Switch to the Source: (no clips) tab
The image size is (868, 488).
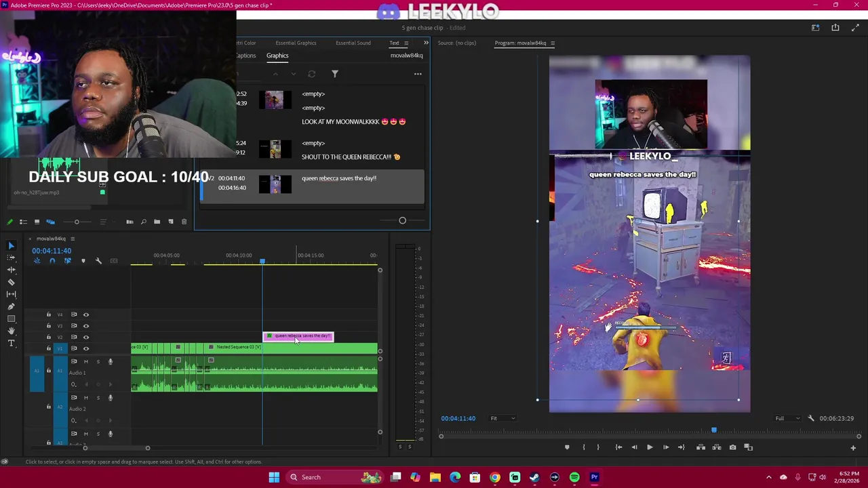[x=457, y=43]
